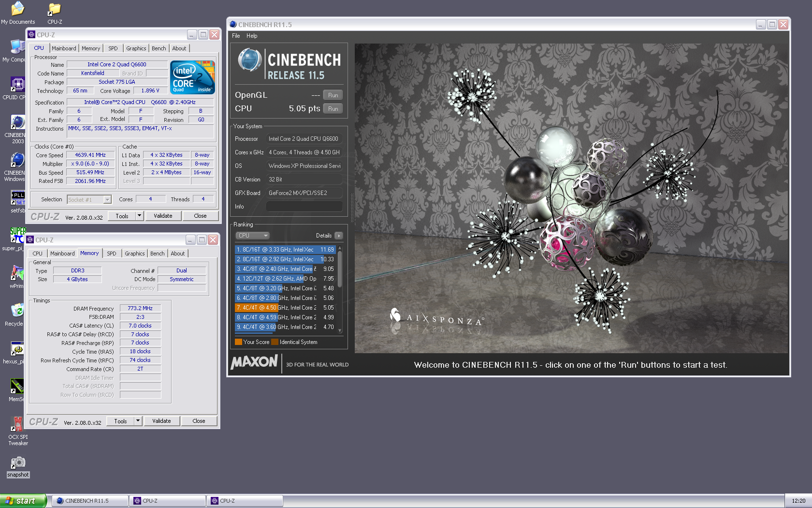Click the CINEBENCH R11.5 title bar icon
The width and height of the screenshot is (812, 508).
click(233, 24)
